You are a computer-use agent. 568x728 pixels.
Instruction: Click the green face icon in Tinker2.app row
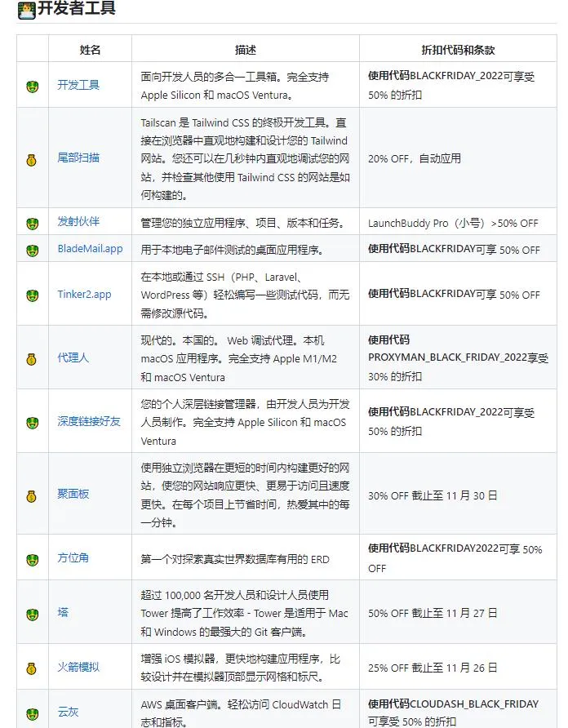pos(32,295)
